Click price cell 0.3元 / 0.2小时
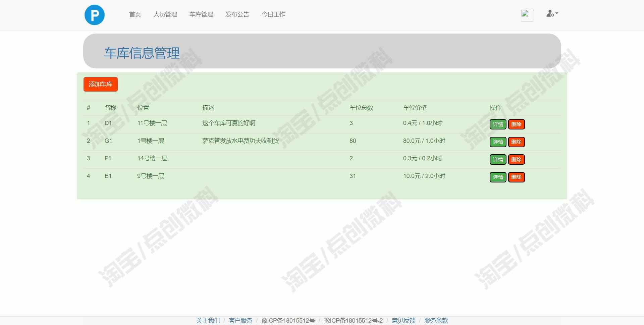 click(423, 158)
